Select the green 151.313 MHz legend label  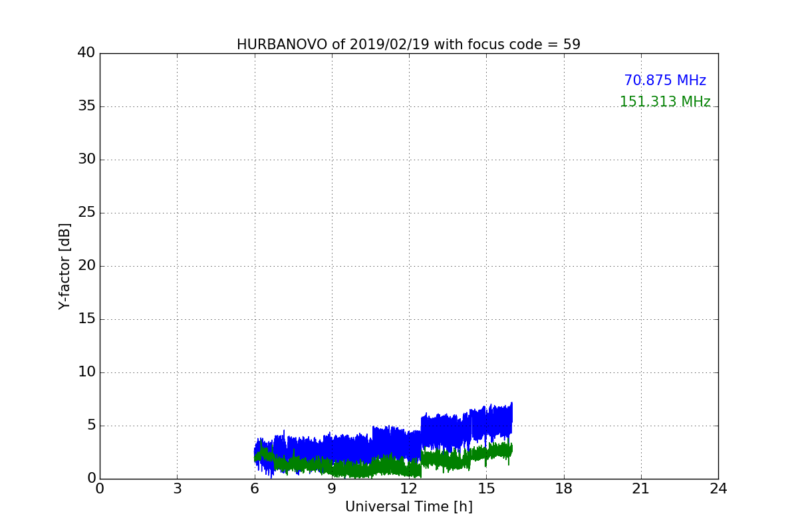coord(665,102)
